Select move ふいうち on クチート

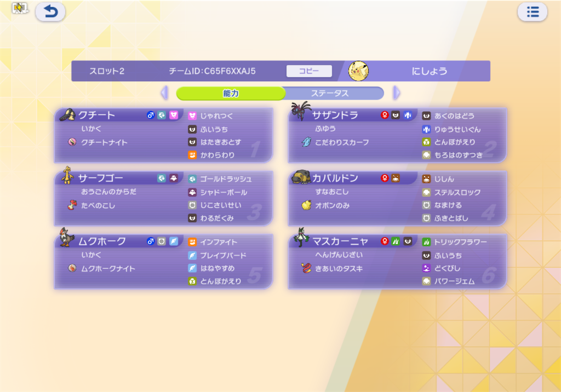tap(214, 129)
